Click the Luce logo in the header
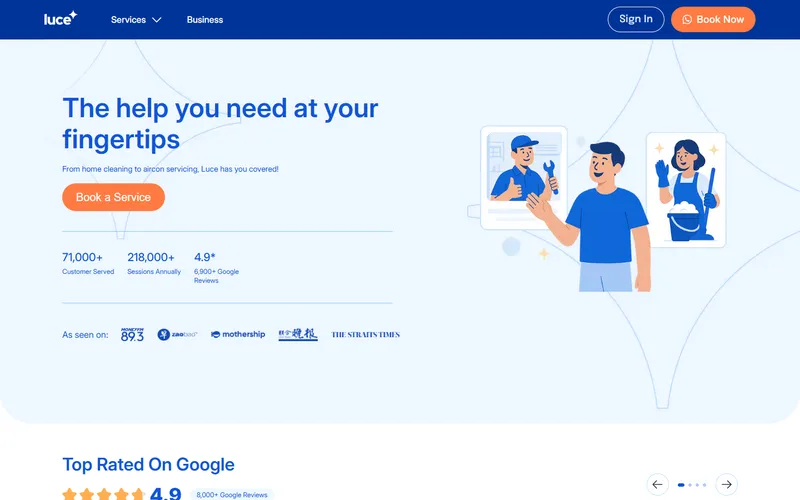Image resolution: width=800 pixels, height=500 pixels. [x=60, y=19]
